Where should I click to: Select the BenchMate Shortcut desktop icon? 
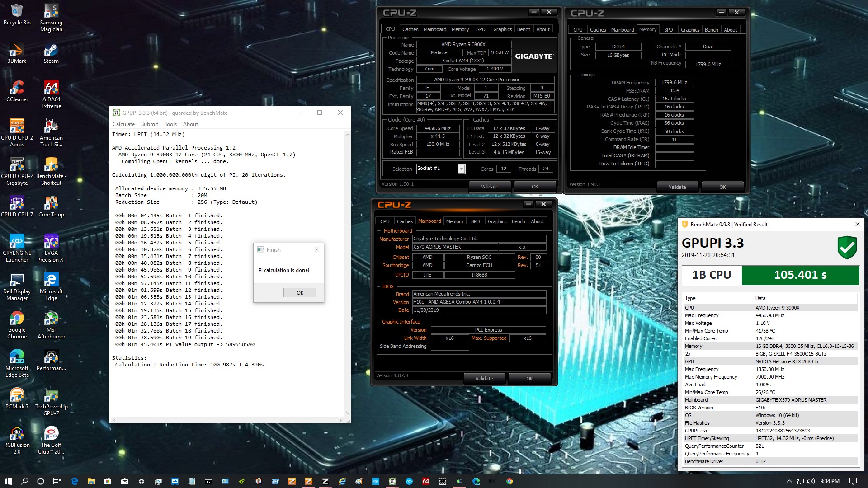[51, 172]
